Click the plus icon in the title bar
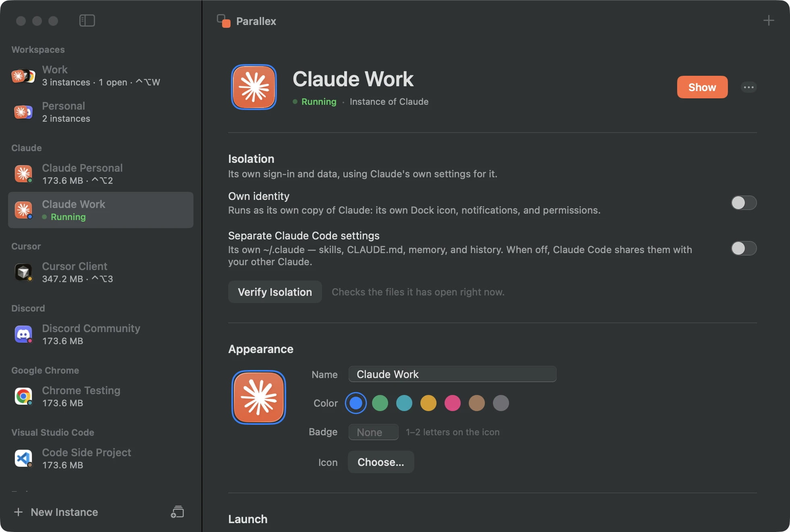 pos(769,21)
